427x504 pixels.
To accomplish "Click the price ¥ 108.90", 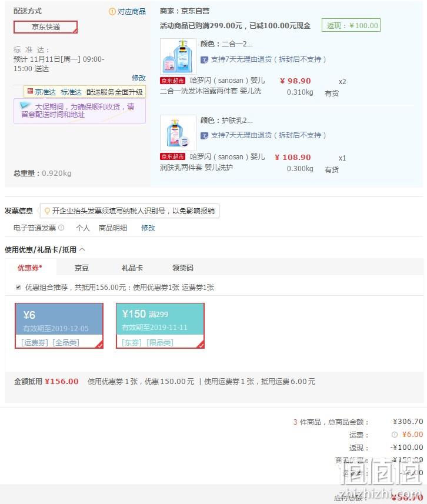I will click(292, 158).
